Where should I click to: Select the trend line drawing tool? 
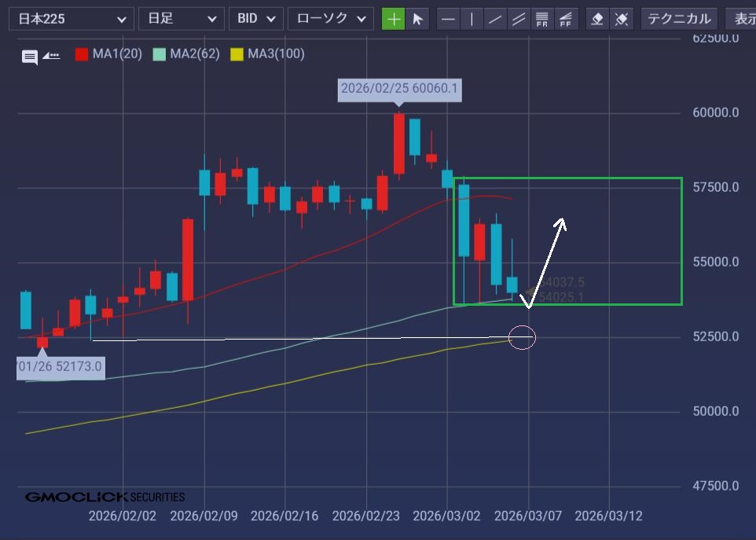494,19
